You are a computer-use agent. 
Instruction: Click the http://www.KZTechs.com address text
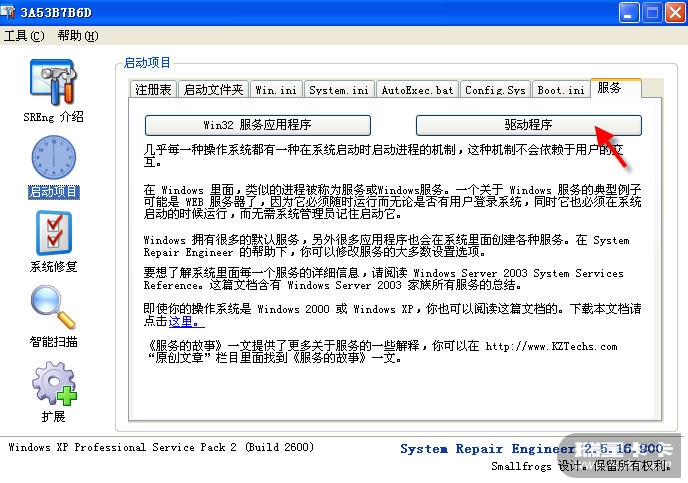click(552, 347)
